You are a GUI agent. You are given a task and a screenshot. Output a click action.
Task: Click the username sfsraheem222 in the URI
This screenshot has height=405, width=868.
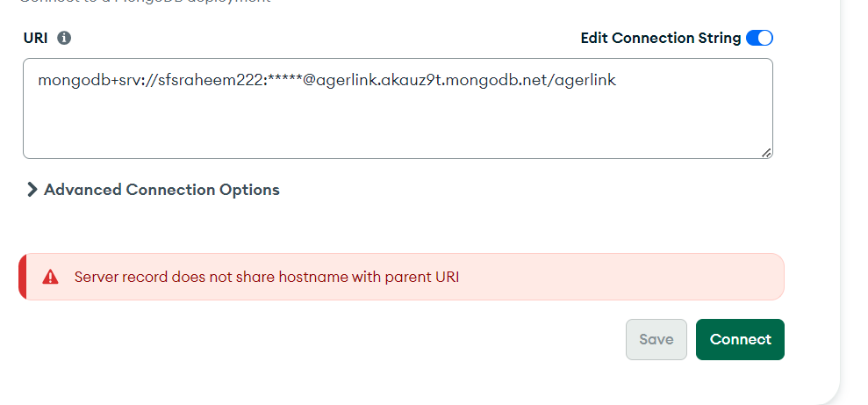click(x=212, y=81)
